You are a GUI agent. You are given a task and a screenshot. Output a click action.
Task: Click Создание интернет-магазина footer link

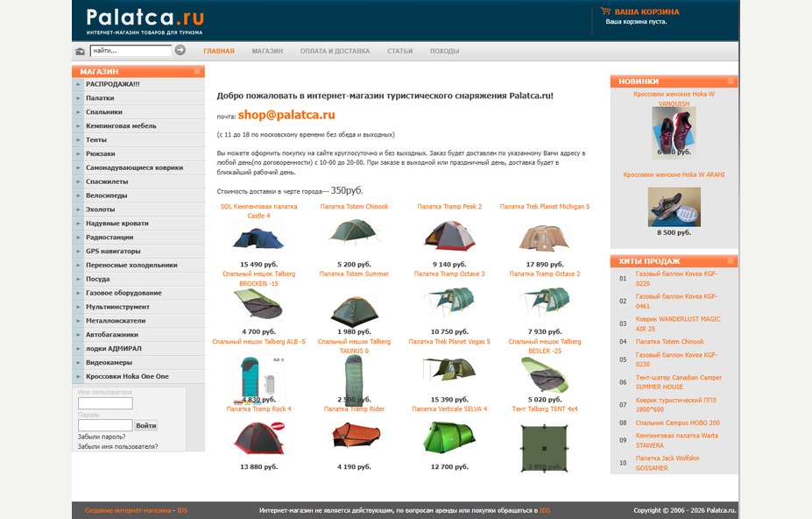tap(127, 511)
